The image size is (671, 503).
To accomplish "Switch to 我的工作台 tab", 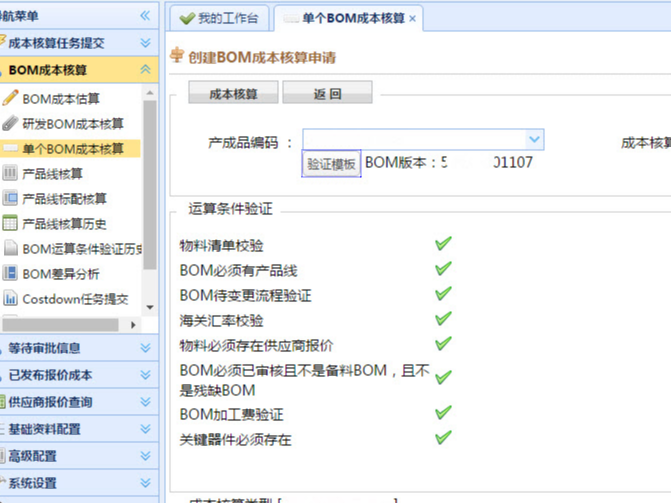I will point(220,18).
